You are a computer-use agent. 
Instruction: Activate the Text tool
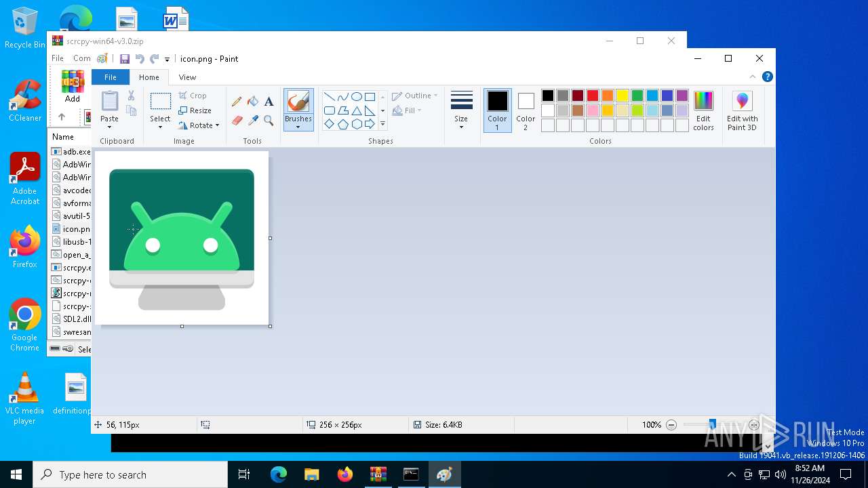tap(269, 102)
